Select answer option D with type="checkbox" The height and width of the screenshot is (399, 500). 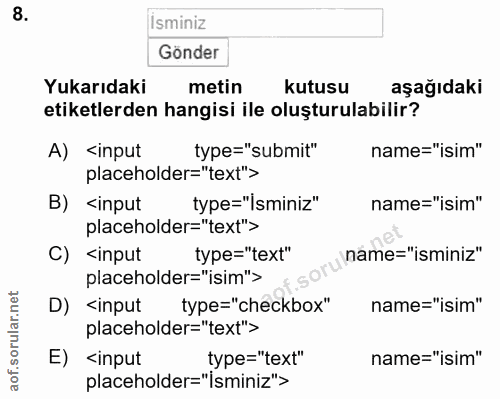(x=265, y=317)
